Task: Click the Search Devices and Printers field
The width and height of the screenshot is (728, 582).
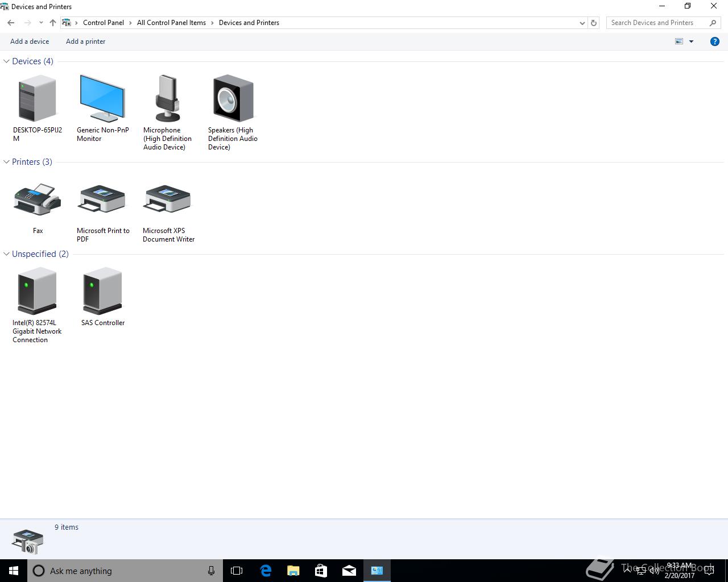Action: pos(658,23)
